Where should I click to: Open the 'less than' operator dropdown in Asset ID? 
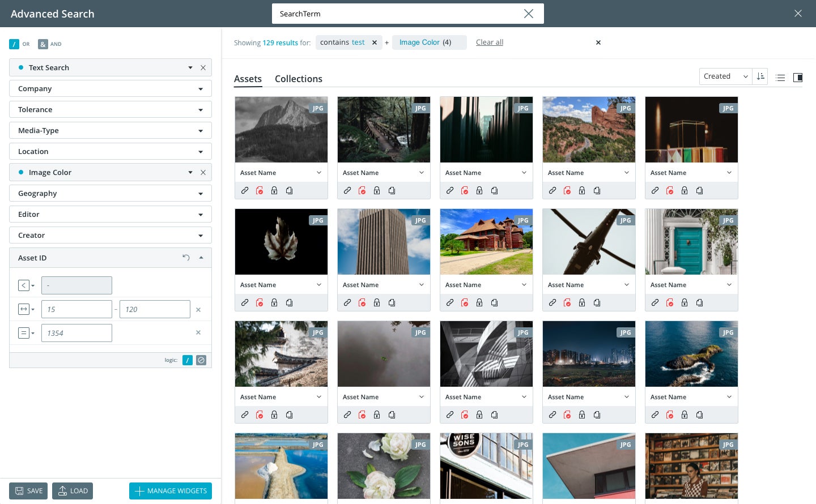click(x=26, y=285)
